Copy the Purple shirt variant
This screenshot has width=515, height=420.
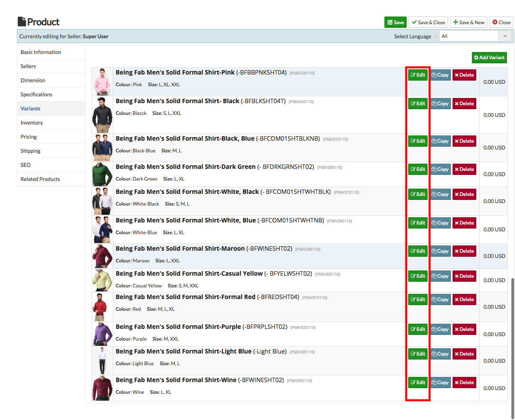coord(440,329)
